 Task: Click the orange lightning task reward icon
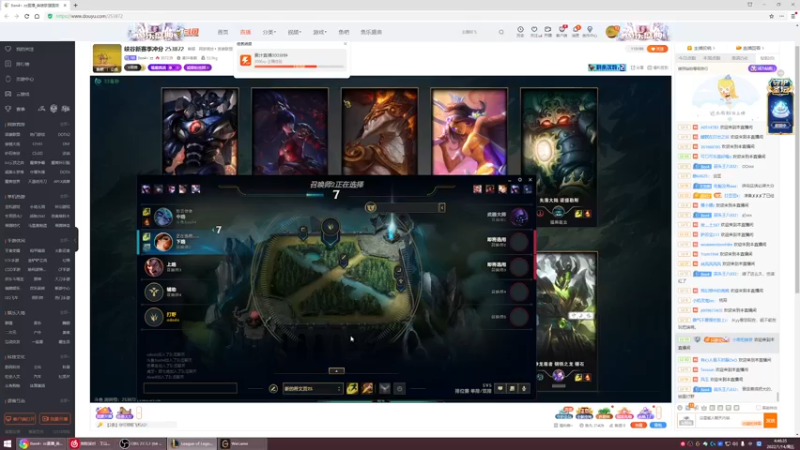pos(245,60)
